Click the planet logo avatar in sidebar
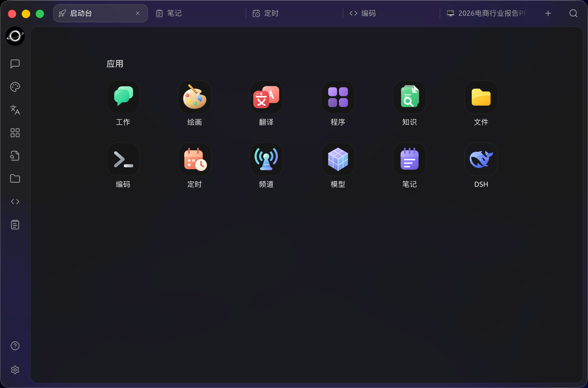Image resolution: width=588 pixels, height=388 pixels. [x=15, y=36]
